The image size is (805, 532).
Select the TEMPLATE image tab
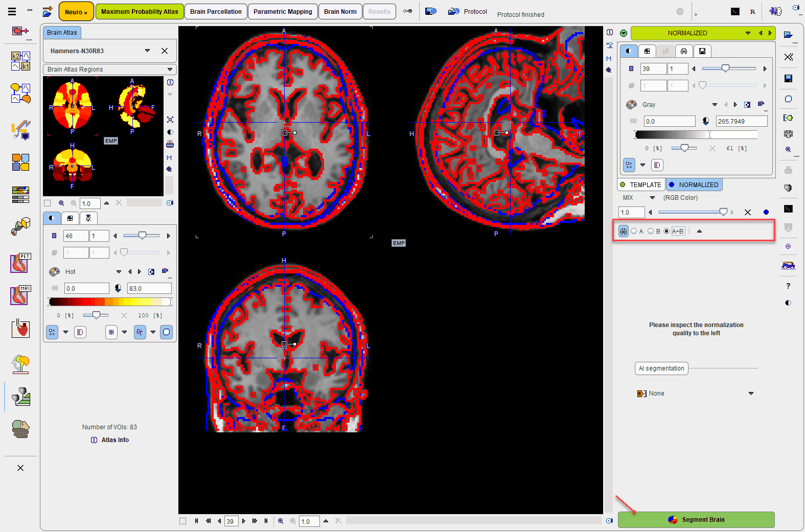tap(641, 184)
